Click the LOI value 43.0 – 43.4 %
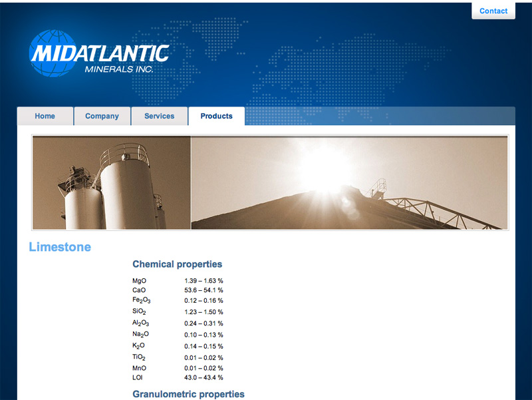532x400 pixels. (x=203, y=377)
